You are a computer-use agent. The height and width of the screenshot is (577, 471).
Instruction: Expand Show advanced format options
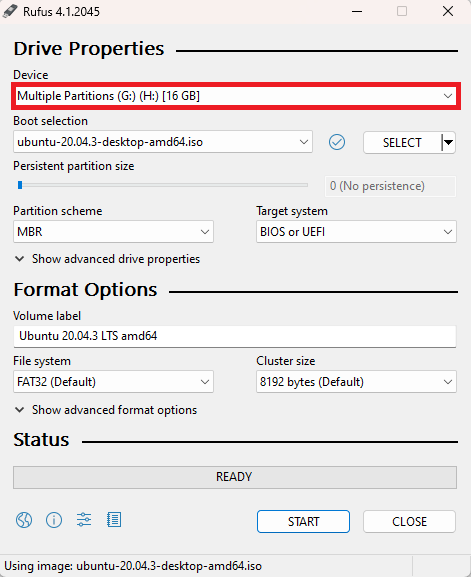(x=106, y=410)
